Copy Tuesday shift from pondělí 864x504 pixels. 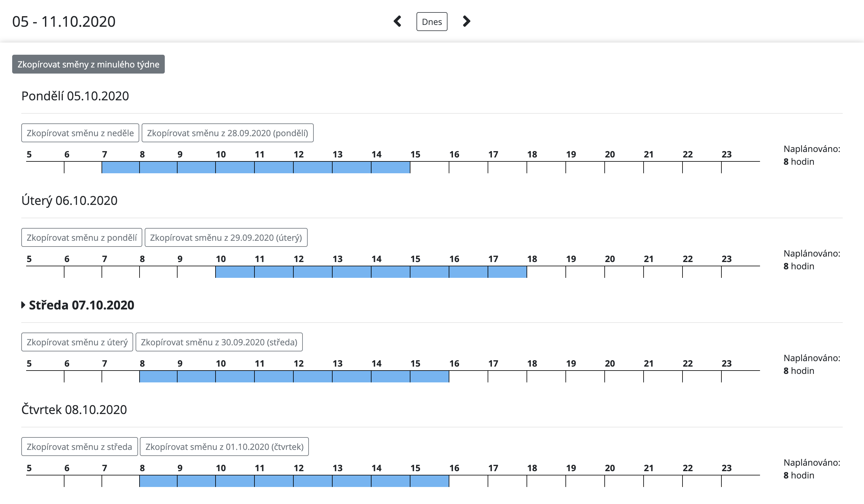coord(81,238)
